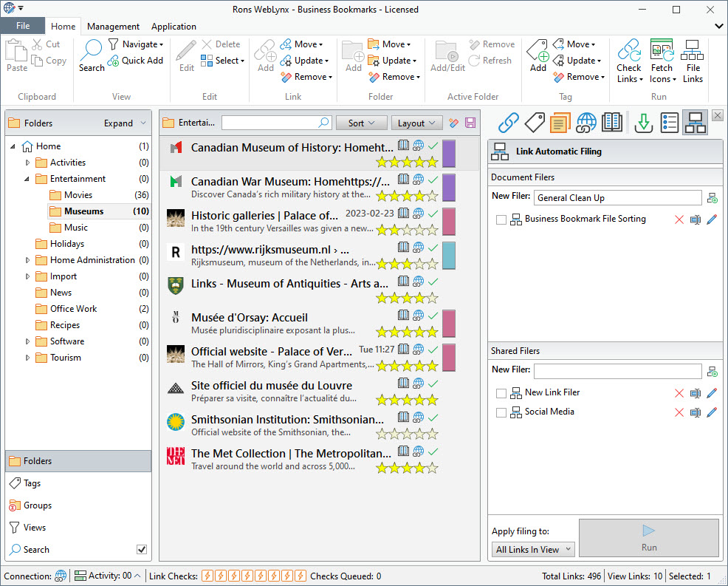The image size is (728, 586).
Task: Click the Fetch Icons ribbon icon
Action: tap(662, 50)
